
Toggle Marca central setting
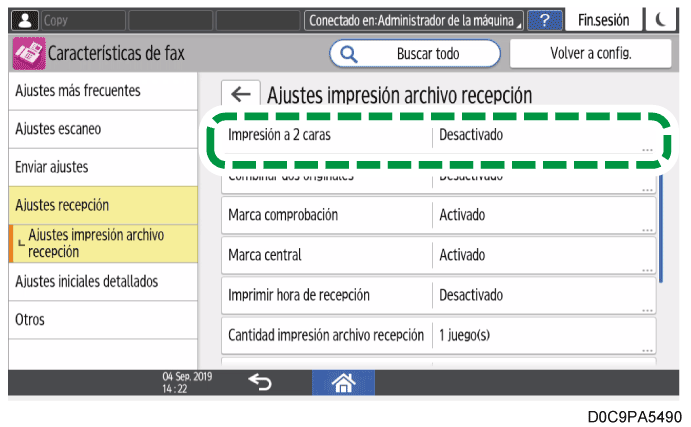click(438, 255)
